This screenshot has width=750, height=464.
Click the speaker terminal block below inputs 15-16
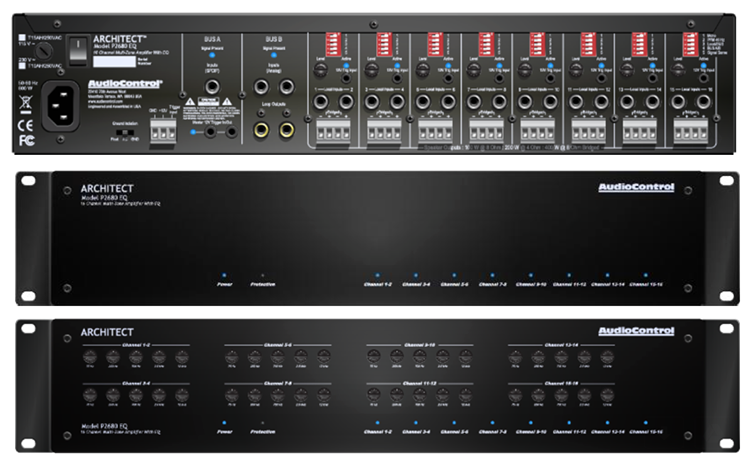click(690, 130)
